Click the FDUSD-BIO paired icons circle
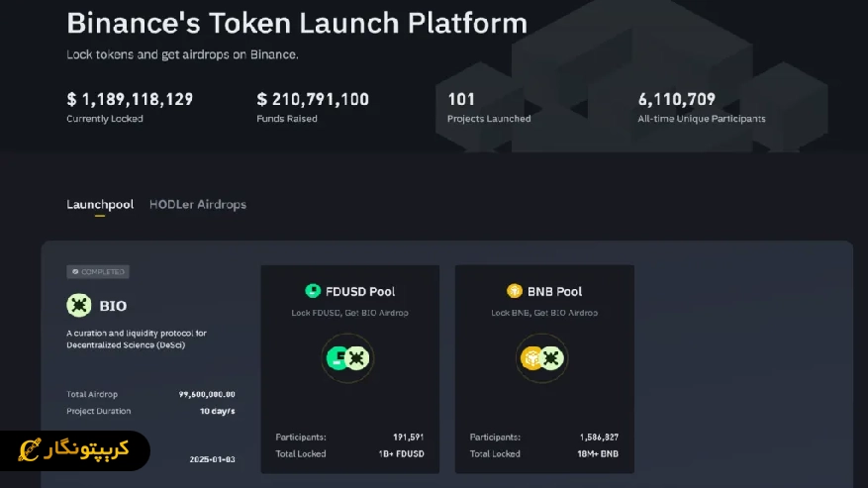The image size is (868, 488). click(347, 358)
